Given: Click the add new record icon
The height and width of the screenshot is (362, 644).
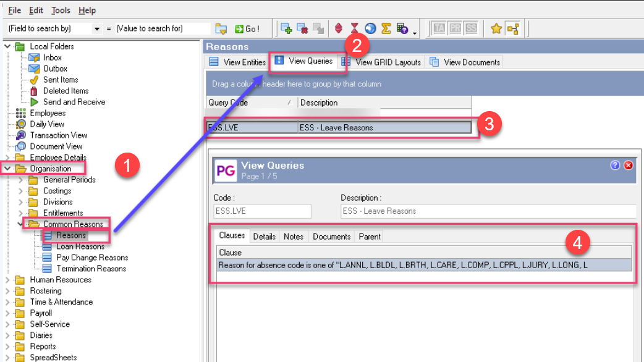Looking at the screenshot, I should [286, 28].
